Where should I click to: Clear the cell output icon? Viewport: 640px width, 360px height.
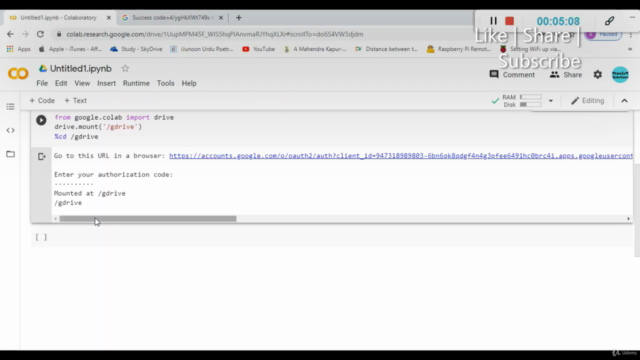pyautogui.click(x=41, y=156)
